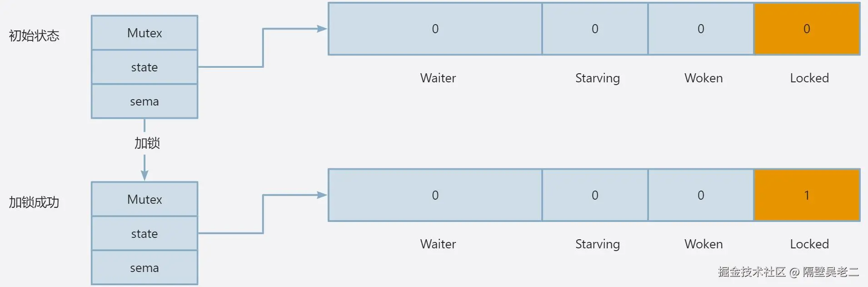Viewport: 868px width, 287px height.
Task: Click the Starving bit cell after locking succeeds
Action: click(595, 196)
